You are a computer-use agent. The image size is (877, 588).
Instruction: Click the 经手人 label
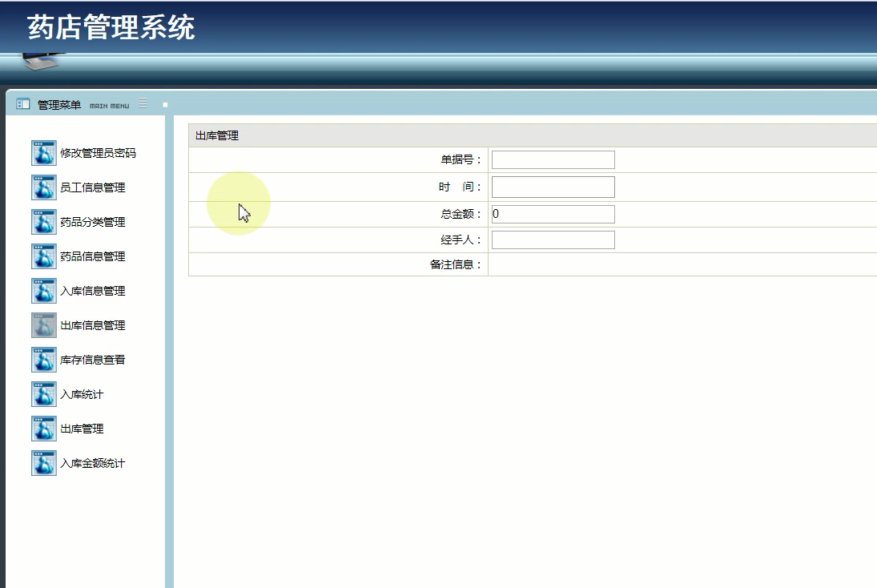[x=461, y=240]
